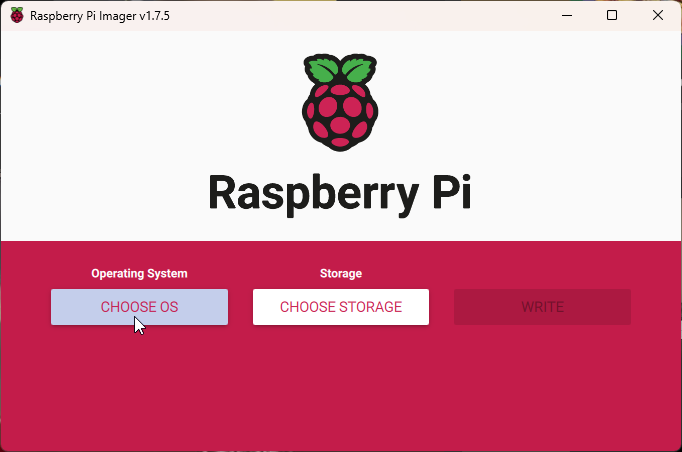The width and height of the screenshot is (682, 452).
Task: Click the large raspberry logo image
Action: pos(340,103)
